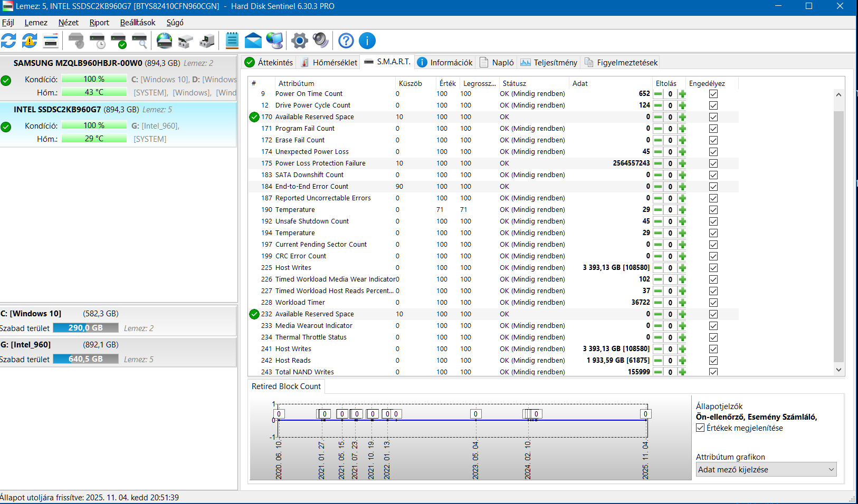
Task: Click the C: free space bar 290,0 GB
Action: (86, 328)
